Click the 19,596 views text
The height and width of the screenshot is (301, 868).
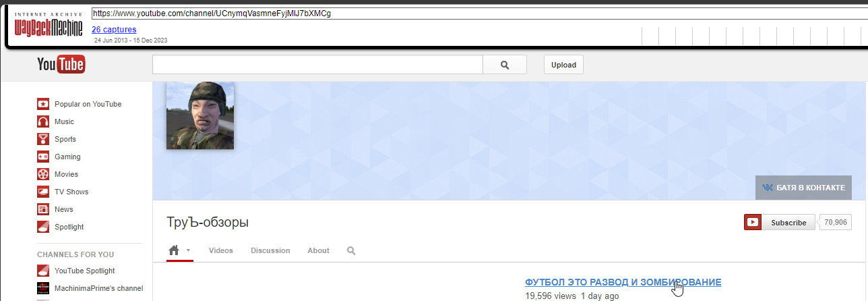click(x=551, y=296)
